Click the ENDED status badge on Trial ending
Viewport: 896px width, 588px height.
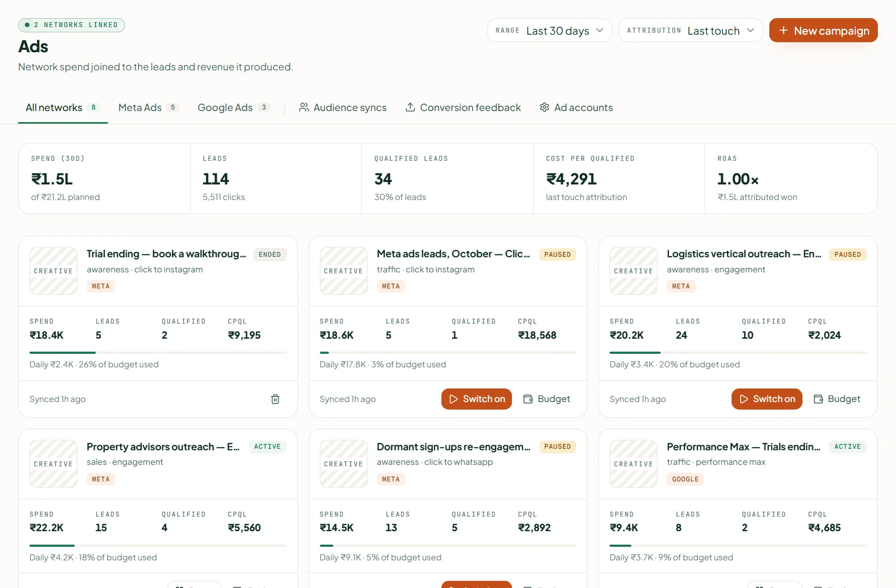[x=270, y=254]
